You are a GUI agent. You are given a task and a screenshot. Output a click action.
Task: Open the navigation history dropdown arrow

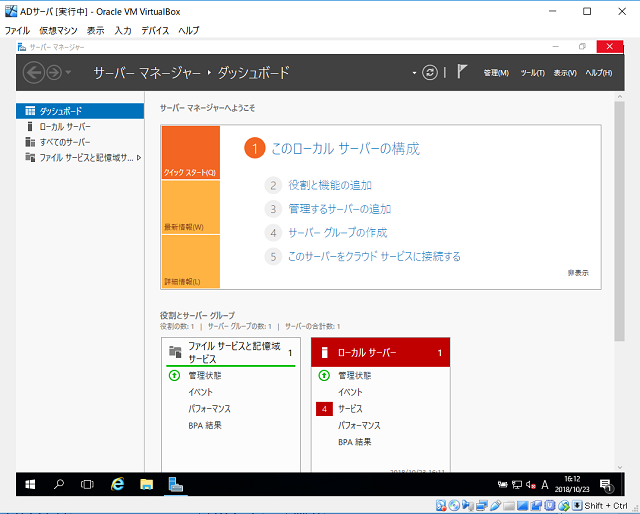coord(68,73)
